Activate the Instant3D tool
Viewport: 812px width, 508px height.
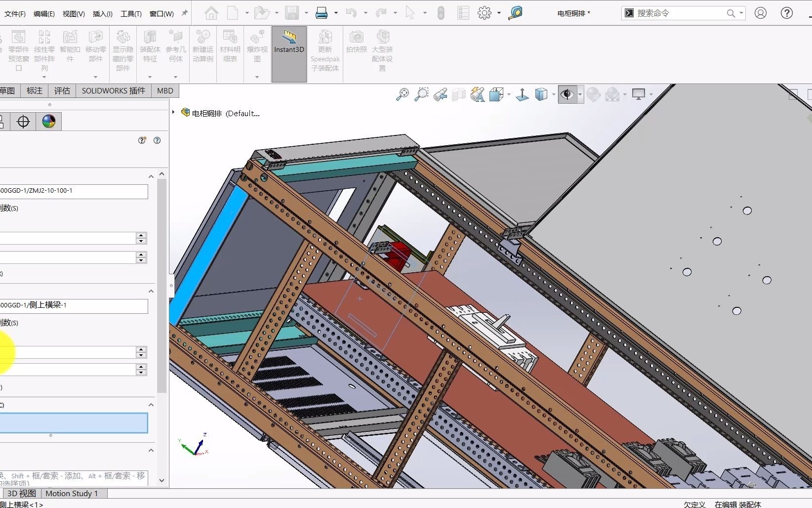click(288, 48)
